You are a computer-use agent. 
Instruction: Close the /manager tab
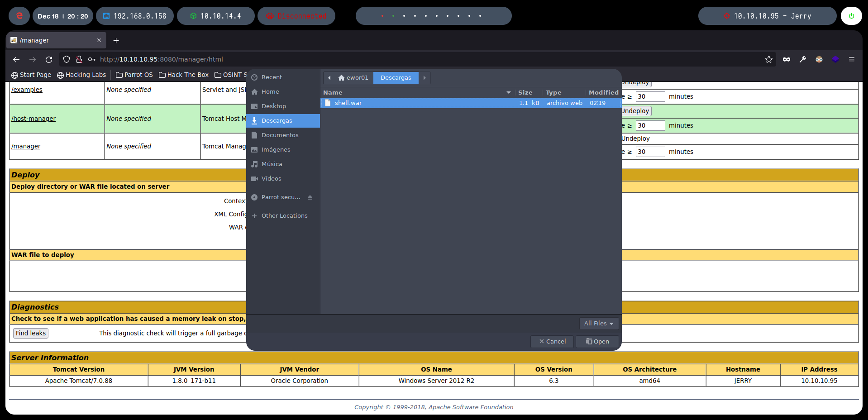pos(99,40)
